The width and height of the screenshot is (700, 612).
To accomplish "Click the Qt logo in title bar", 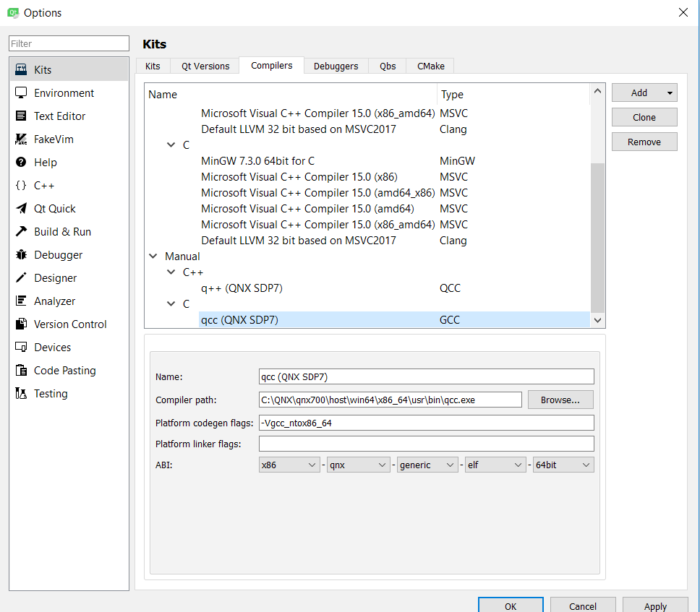I will coord(14,12).
